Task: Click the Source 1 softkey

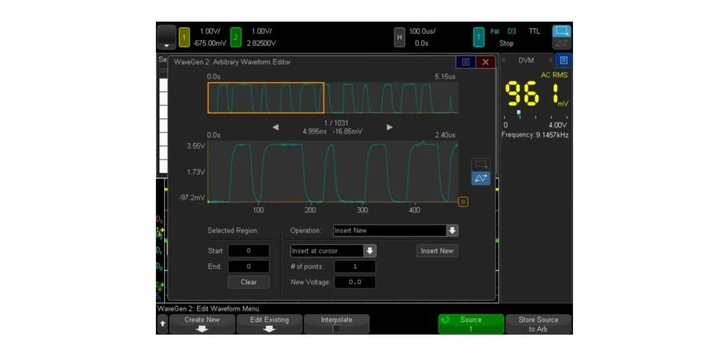Action: 471,324
